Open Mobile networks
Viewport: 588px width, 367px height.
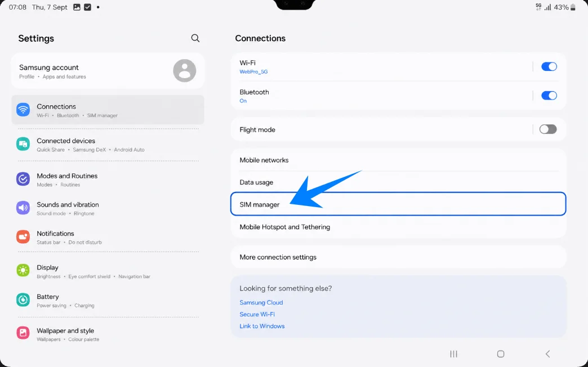(398, 160)
